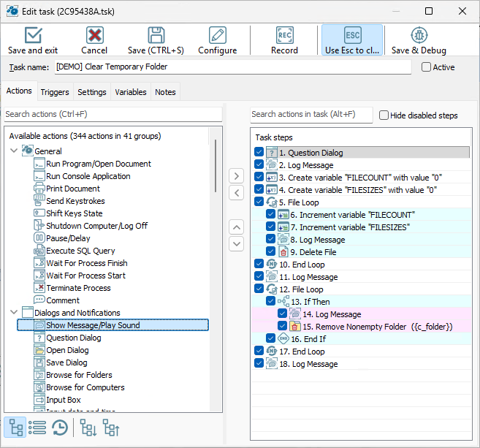Enable the Active checkbox
Image resolution: width=480 pixels, height=448 pixels.
[x=426, y=67]
